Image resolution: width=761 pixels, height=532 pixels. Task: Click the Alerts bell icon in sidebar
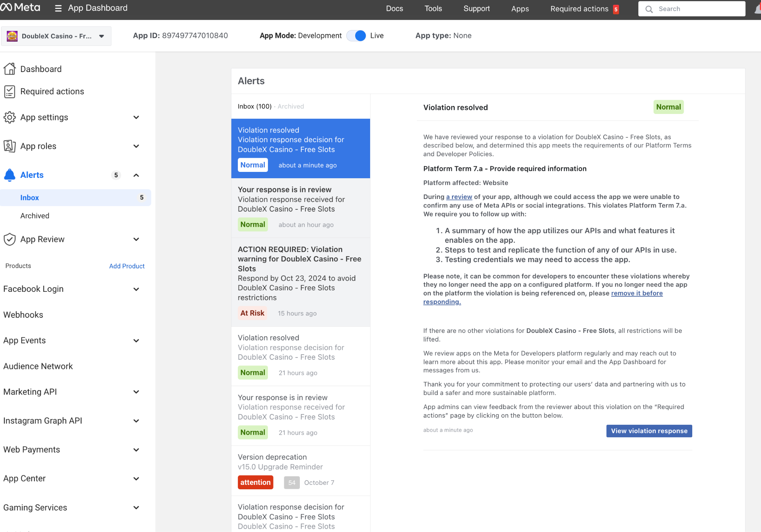coord(10,175)
